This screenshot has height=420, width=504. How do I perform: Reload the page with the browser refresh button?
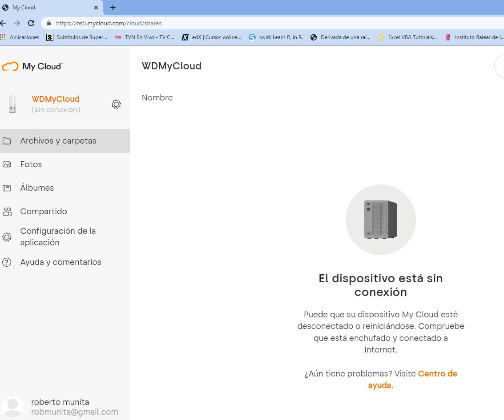click(31, 23)
